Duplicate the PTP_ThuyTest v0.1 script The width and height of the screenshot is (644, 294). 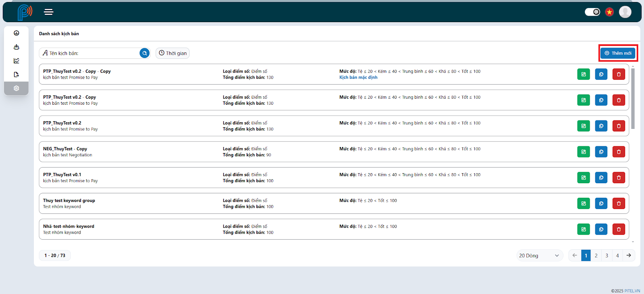[601, 178]
